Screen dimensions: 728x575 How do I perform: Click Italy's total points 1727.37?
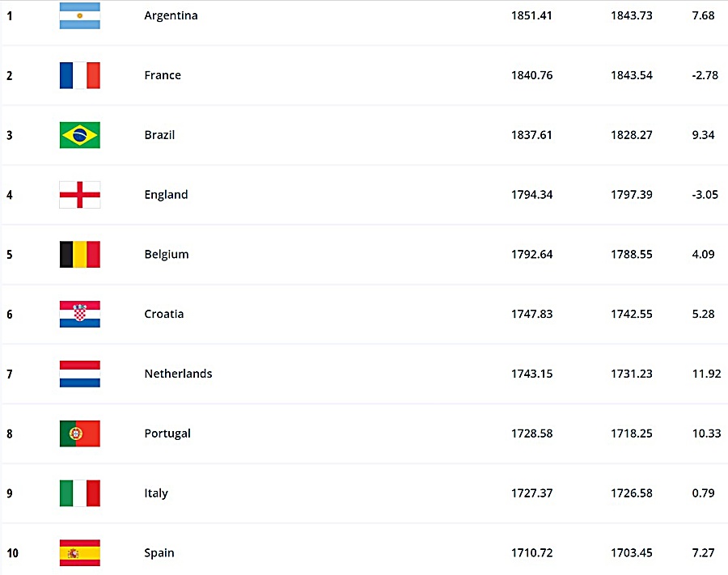pos(531,493)
